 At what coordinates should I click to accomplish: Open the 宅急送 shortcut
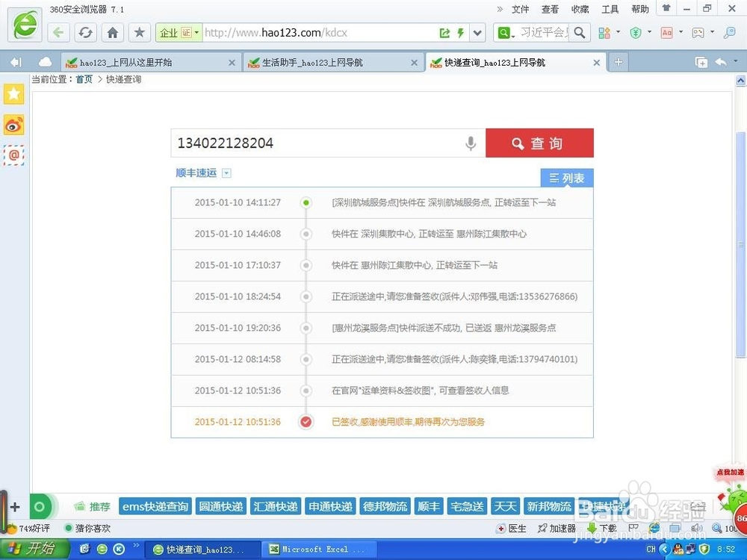pyautogui.click(x=468, y=506)
